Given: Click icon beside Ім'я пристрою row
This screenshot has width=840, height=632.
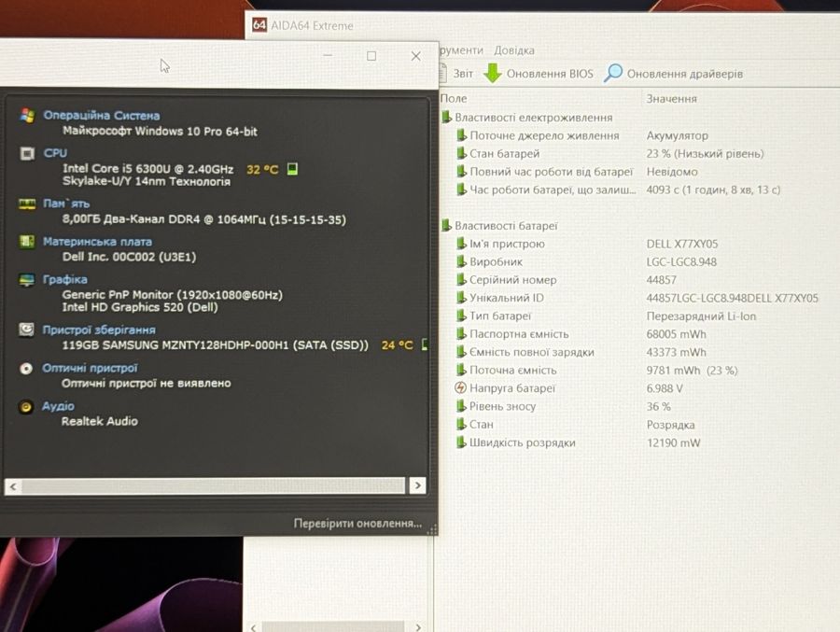Looking at the screenshot, I should [x=461, y=244].
